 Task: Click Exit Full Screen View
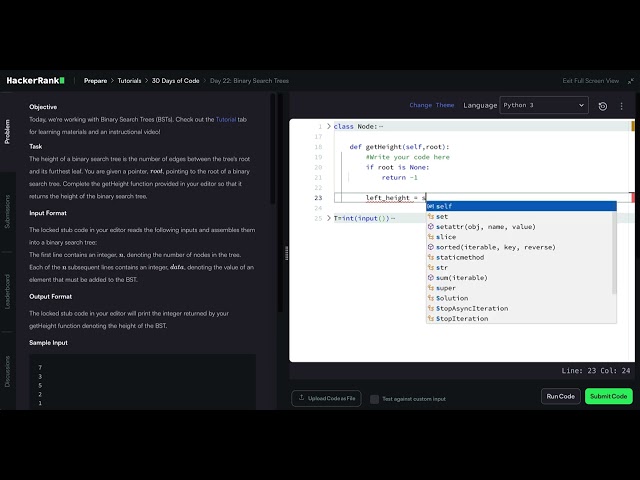pyautogui.click(x=591, y=81)
